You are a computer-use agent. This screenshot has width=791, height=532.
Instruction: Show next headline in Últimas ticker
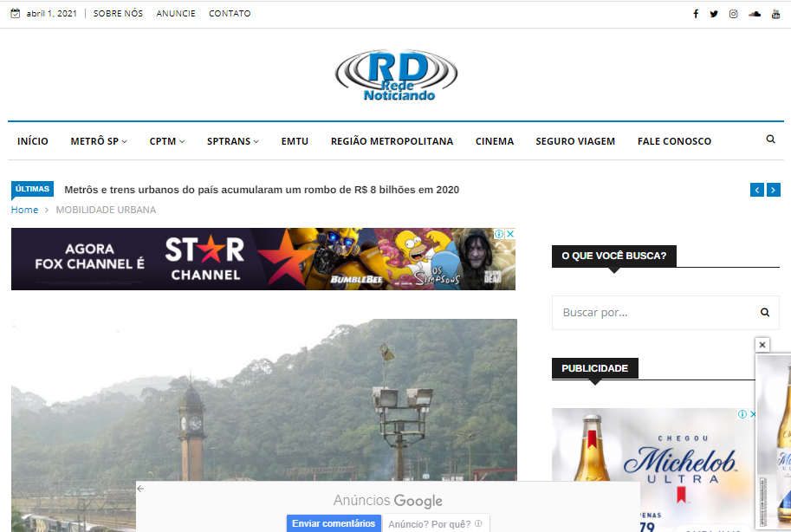tap(774, 190)
